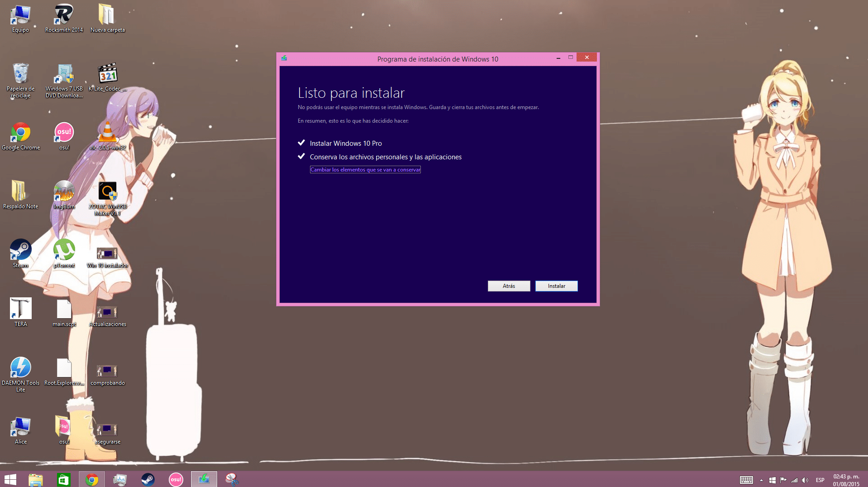The width and height of the screenshot is (868, 487).
Task: Select the µTorrent desktop shortcut
Action: 64,254
